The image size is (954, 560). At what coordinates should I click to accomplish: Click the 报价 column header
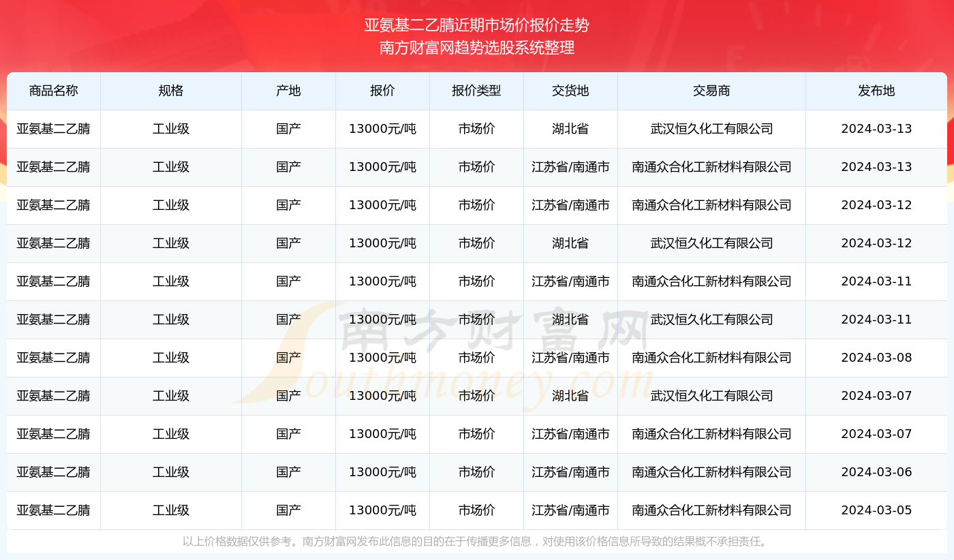click(x=382, y=91)
